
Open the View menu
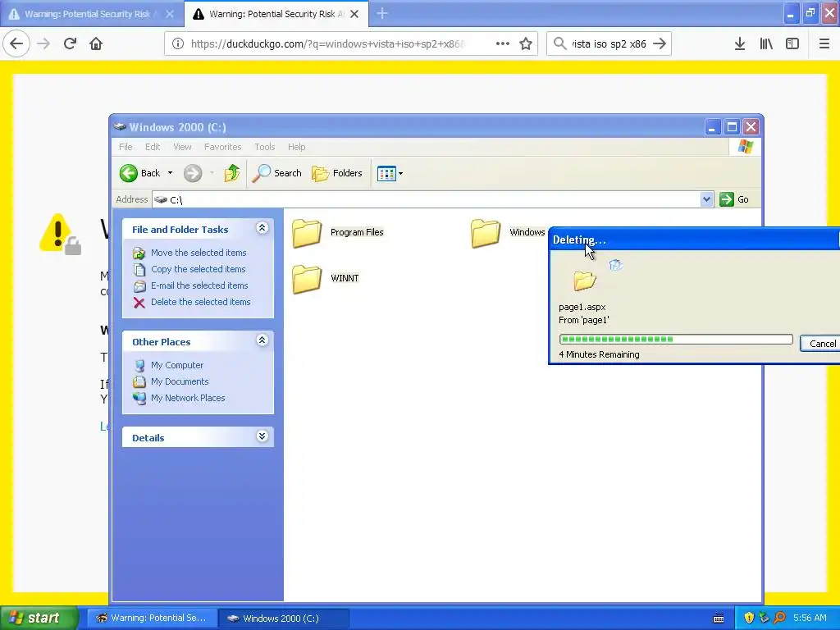coord(182,147)
